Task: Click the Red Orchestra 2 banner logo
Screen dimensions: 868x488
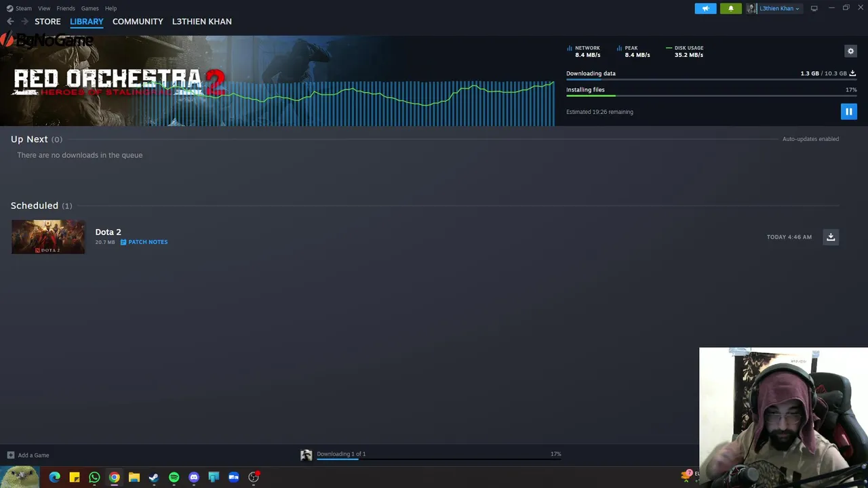Action: [119, 83]
